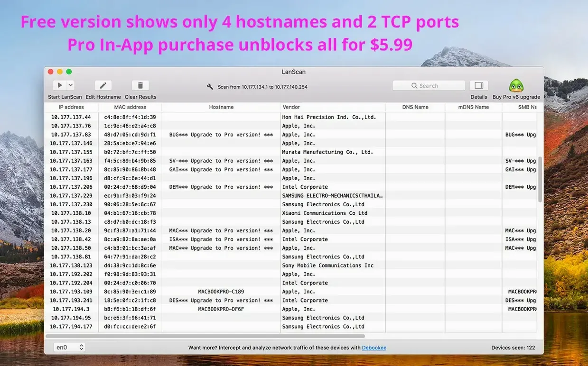The height and width of the screenshot is (366, 588).
Task: Toggle the Details panel icon
Action: 479,85
